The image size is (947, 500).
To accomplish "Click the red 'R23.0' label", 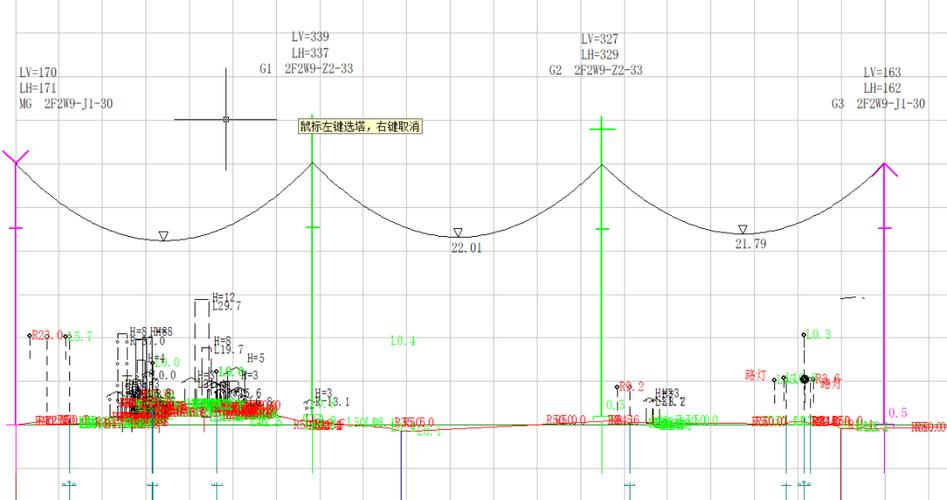I will [x=47, y=335].
